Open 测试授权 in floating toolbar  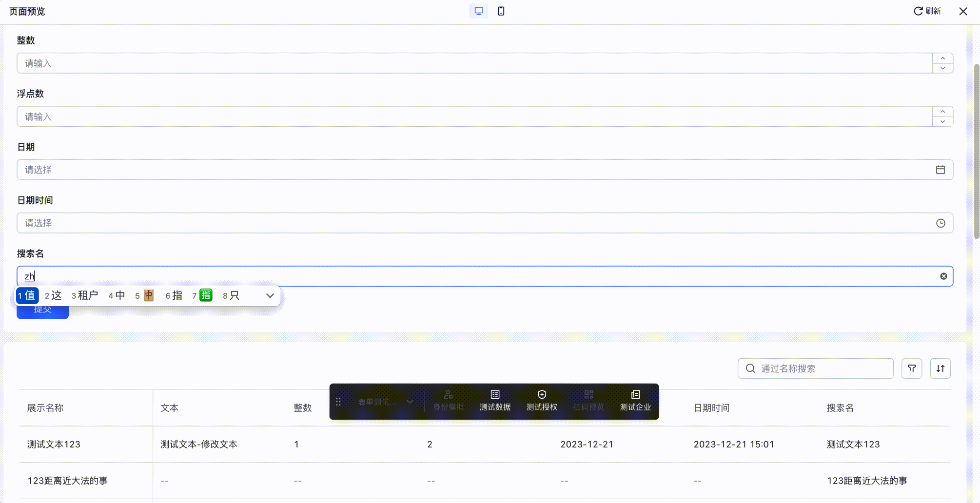pyautogui.click(x=542, y=401)
